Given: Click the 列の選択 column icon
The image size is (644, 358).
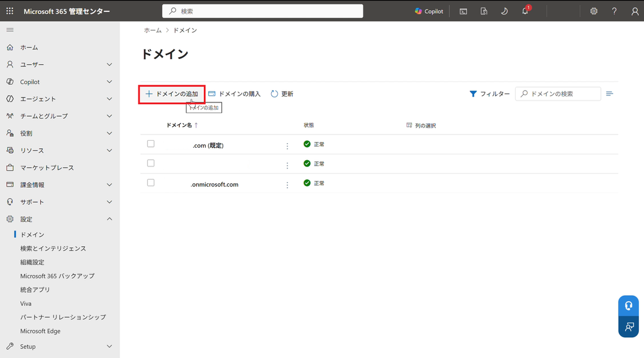Looking at the screenshot, I should coord(409,125).
